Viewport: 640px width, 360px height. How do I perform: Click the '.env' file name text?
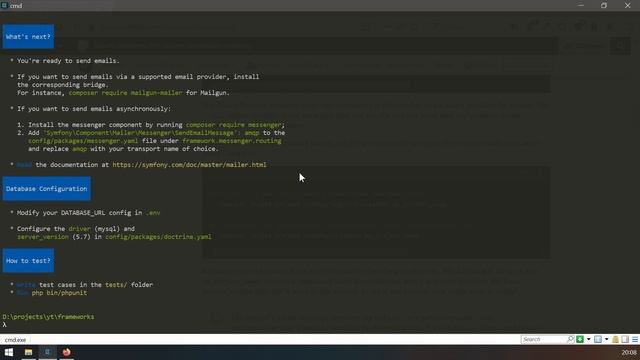153,213
